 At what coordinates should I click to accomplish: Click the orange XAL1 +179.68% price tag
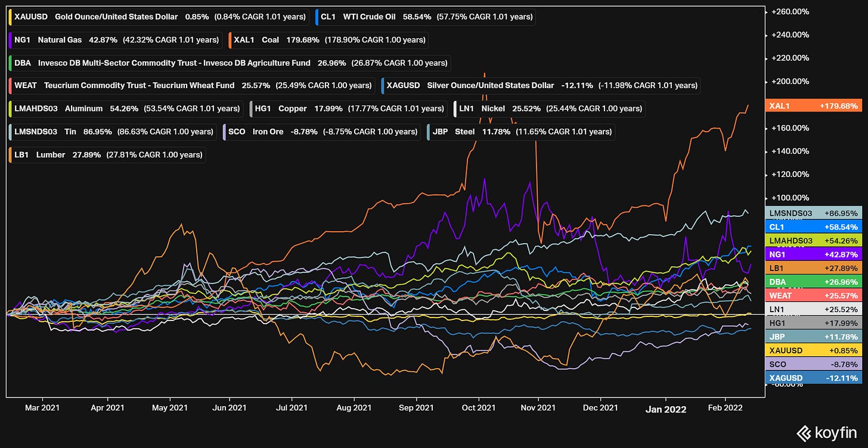(x=813, y=105)
